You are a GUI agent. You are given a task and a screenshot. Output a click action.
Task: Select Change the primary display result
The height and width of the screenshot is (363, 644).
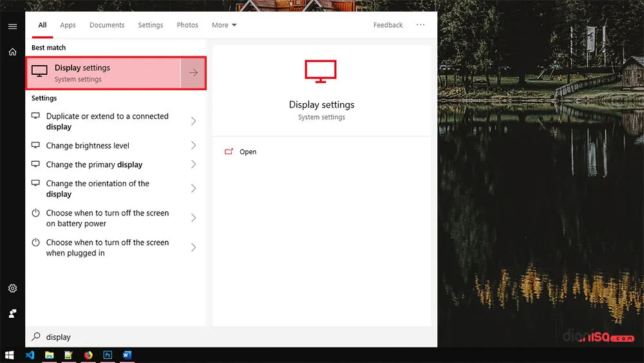click(115, 164)
